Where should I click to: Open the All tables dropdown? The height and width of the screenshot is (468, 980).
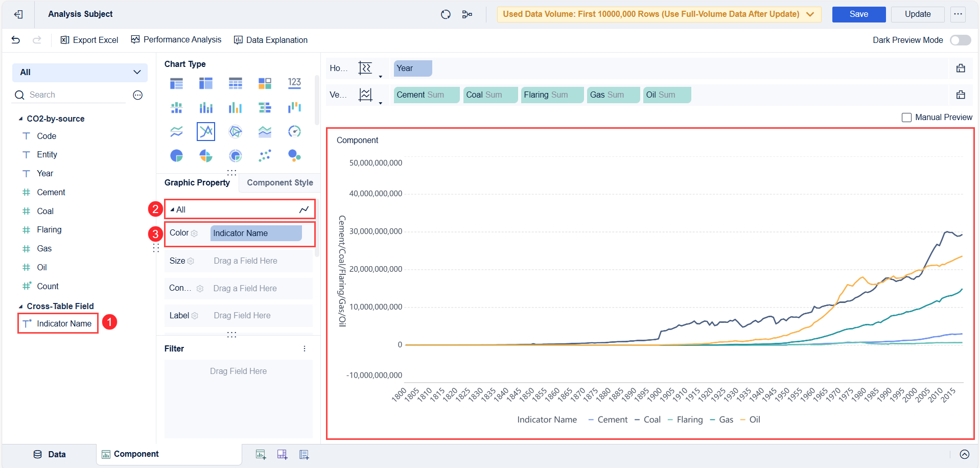click(80, 73)
